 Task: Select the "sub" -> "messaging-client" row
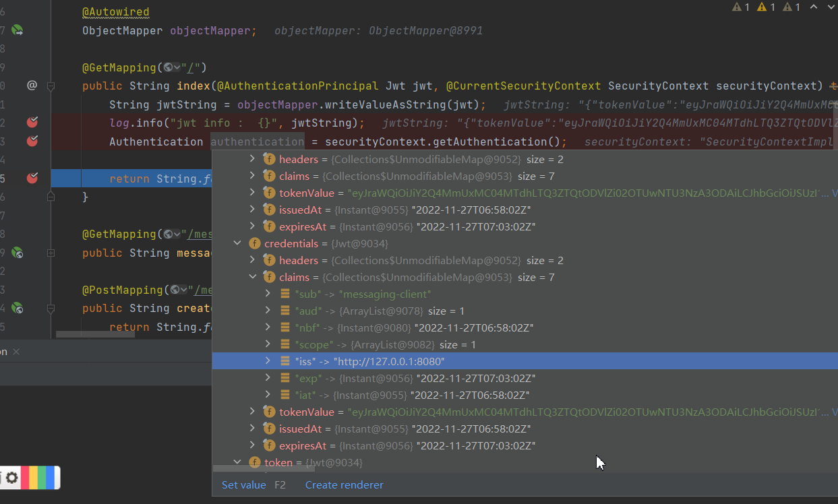(x=525, y=294)
